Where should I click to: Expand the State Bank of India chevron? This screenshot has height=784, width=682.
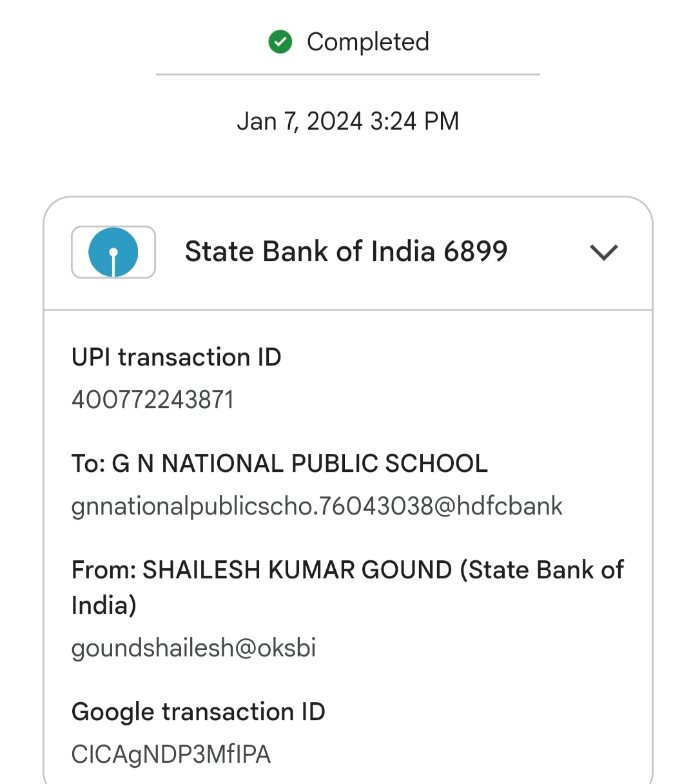[x=604, y=252]
